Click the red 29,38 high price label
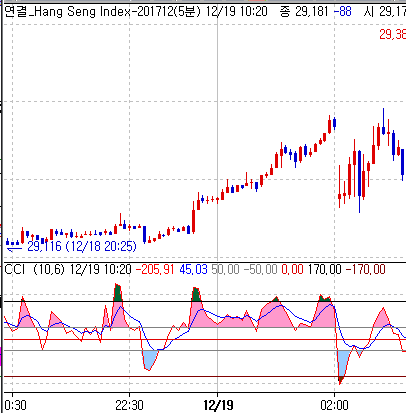The height and width of the screenshot is (413, 406). click(x=392, y=34)
